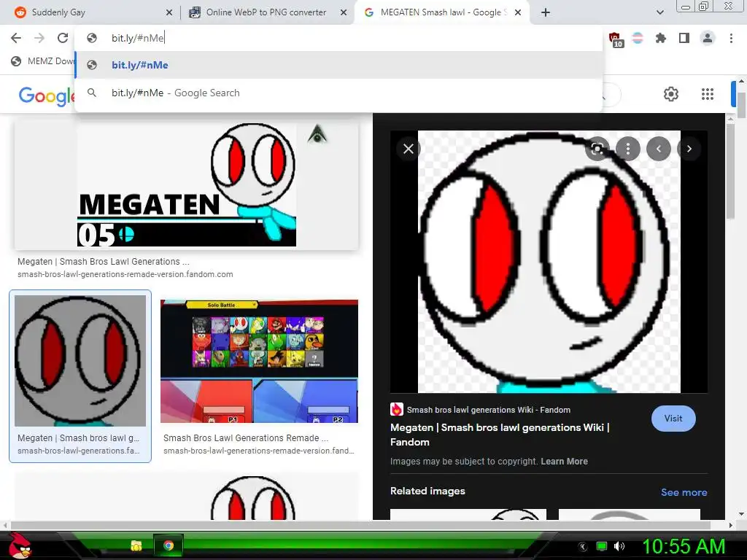
Task: Open Megaten Smash bros lawl generations Wiki title
Action: click(x=500, y=435)
